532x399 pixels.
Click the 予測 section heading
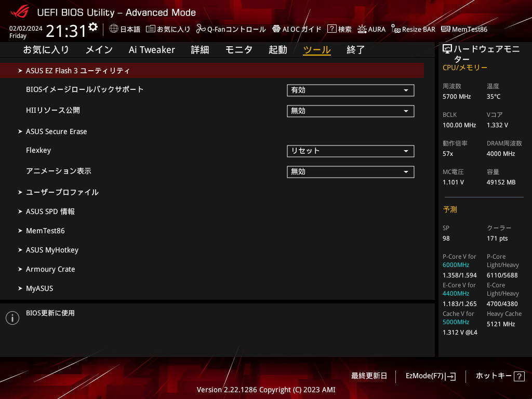450,210
